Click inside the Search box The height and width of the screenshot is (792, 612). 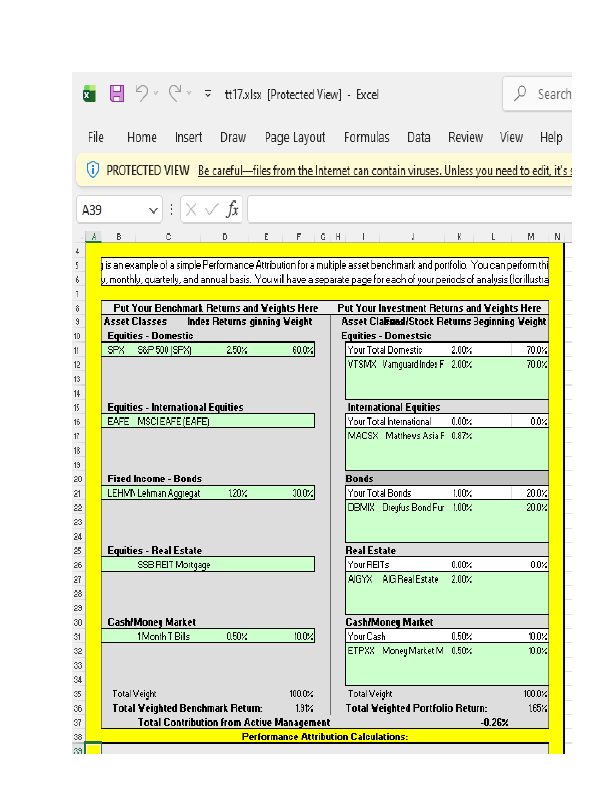[x=538, y=94]
